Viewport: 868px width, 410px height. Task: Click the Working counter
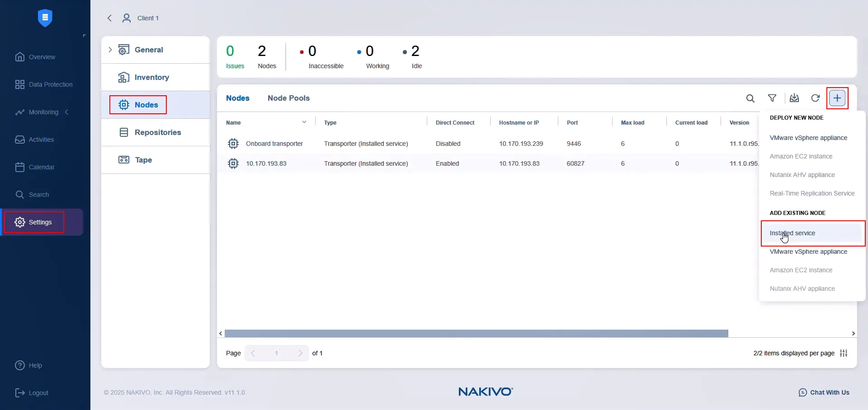tap(373, 57)
